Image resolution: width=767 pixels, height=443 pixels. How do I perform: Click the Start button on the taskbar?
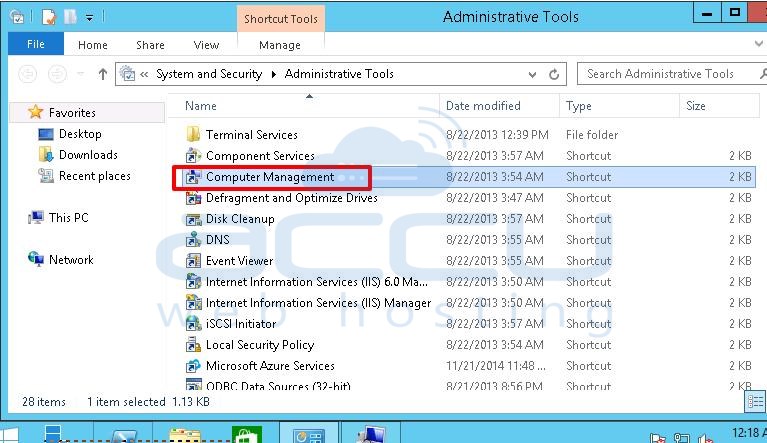pyautogui.click(x=9, y=435)
